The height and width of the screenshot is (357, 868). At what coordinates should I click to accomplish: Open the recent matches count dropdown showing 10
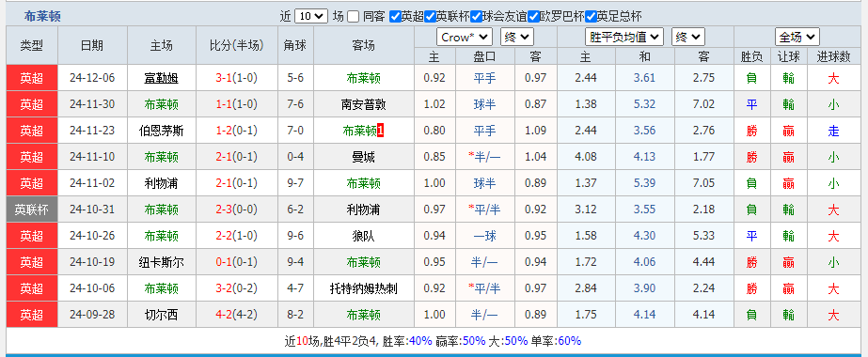click(311, 17)
